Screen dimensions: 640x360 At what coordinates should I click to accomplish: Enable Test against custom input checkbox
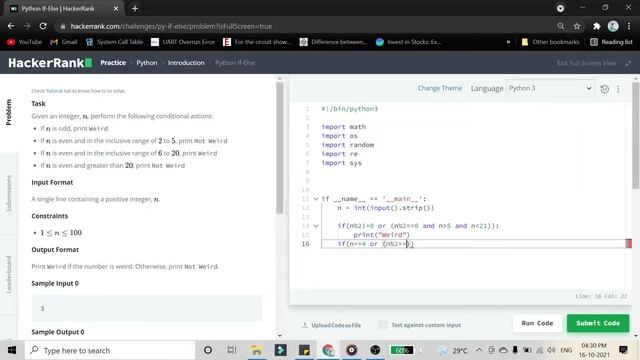tap(382, 325)
